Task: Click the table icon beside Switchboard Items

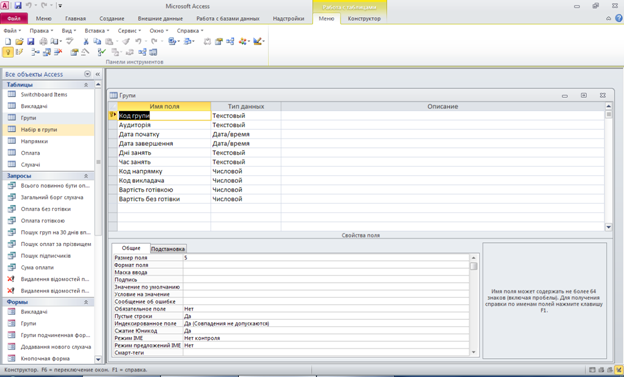Action: [x=12, y=94]
